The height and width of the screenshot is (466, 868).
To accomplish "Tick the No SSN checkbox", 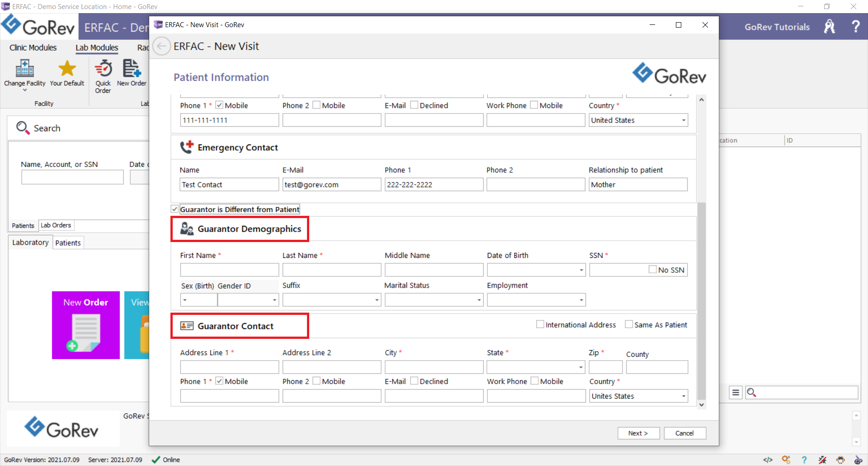I will (652, 269).
